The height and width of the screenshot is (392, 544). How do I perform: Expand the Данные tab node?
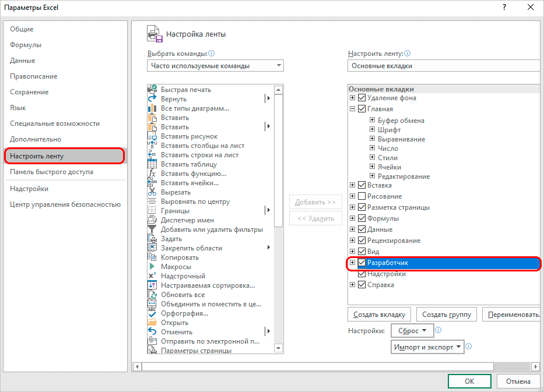[x=353, y=229]
